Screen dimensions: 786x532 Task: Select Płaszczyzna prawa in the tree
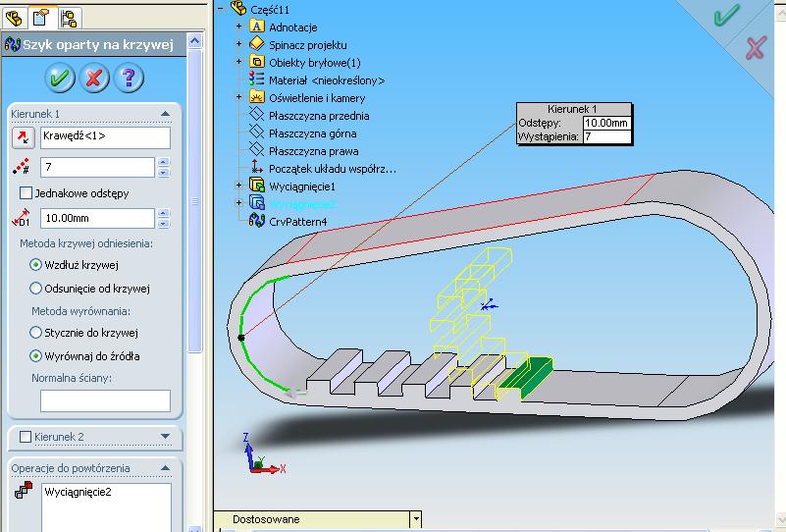[x=314, y=151]
